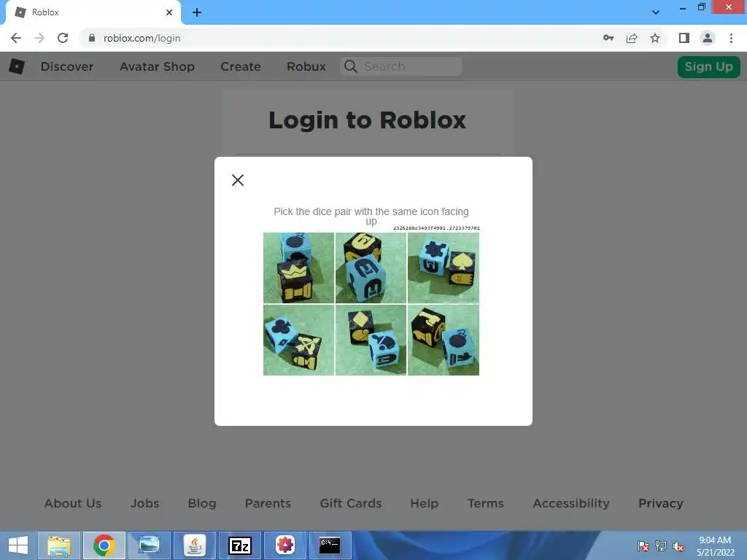747x560 pixels.
Task: Open the saved passwords key icon
Action: pos(608,38)
